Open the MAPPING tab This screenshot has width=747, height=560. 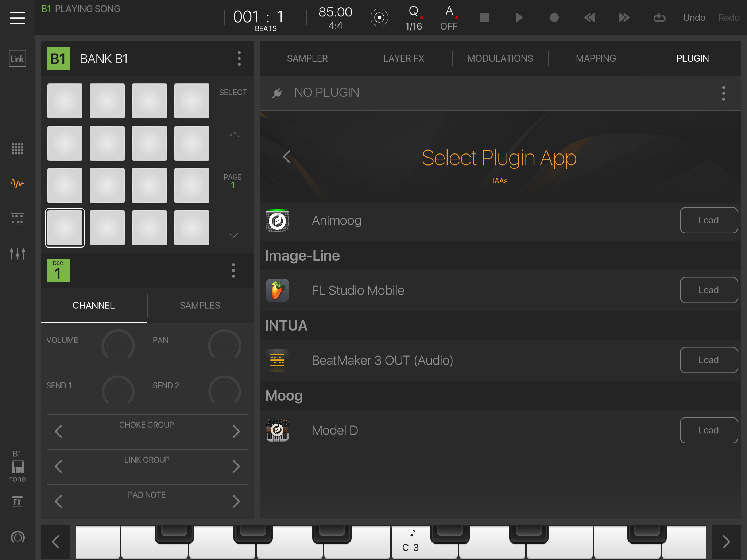click(x=596, y=58)
